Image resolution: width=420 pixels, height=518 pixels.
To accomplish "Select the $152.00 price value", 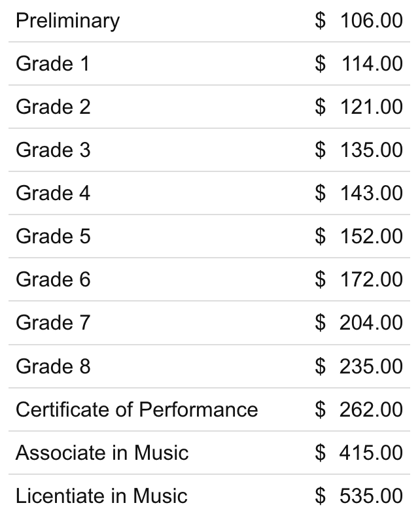I will click(x=359, y=237).
